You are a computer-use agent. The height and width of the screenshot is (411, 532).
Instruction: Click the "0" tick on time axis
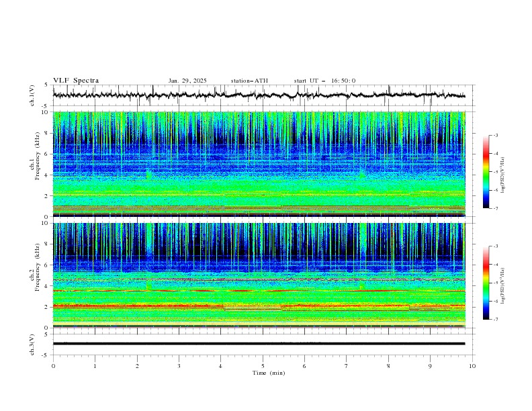[x=53, y=366]
